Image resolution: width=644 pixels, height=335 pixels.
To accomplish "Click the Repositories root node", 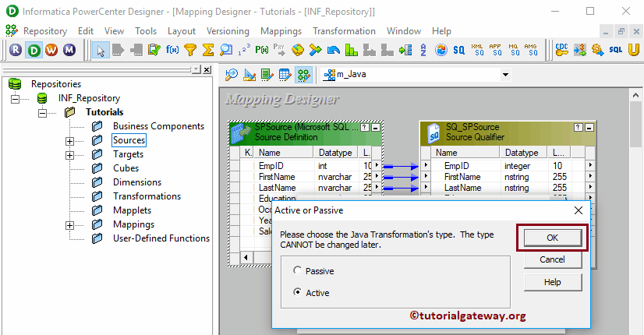I will tap(56, 84).
